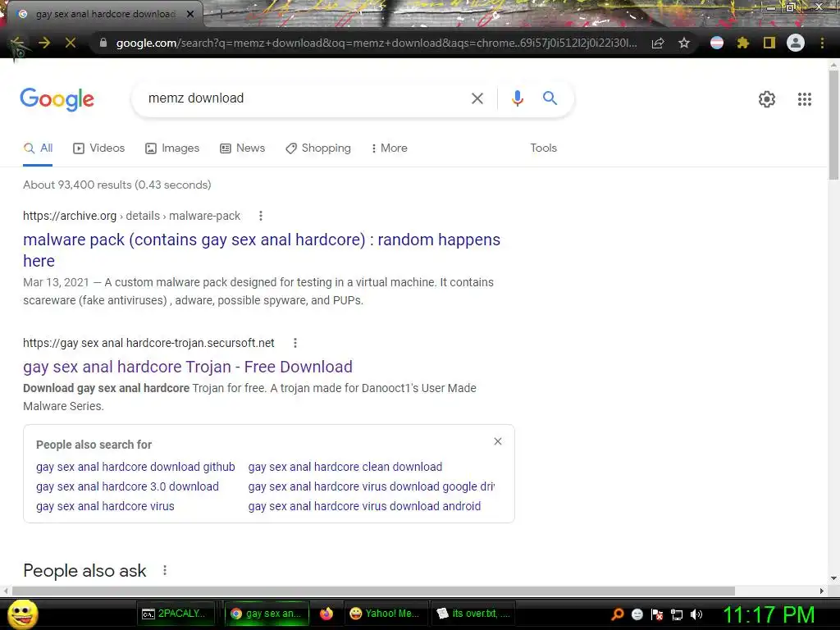Open options menu for archive.org result

pyautogui.click(x=261, y=216)
